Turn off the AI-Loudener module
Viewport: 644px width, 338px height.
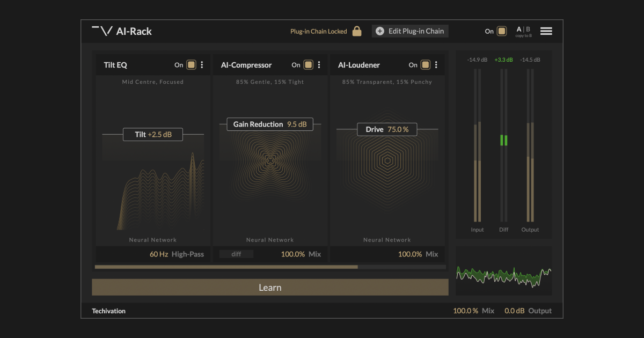tap(425, 64)
